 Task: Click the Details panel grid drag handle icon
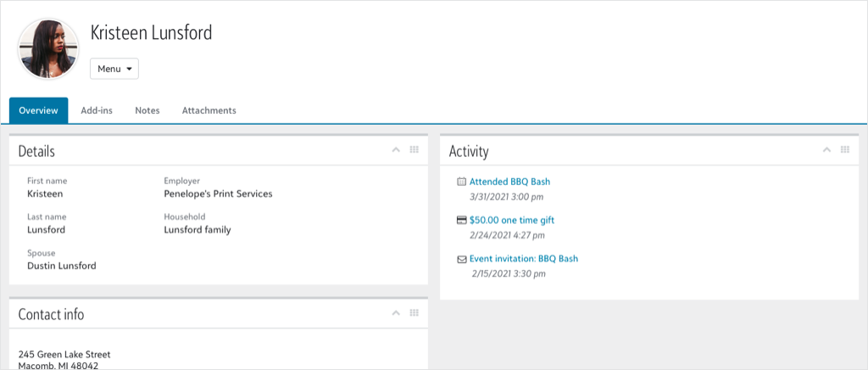tap(415, 150)
